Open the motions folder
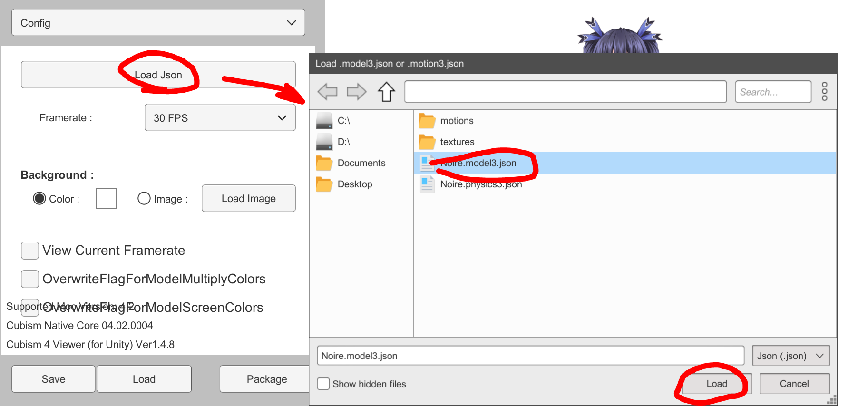The width and height of the screenshot is (868, 406). click(625, 121)
